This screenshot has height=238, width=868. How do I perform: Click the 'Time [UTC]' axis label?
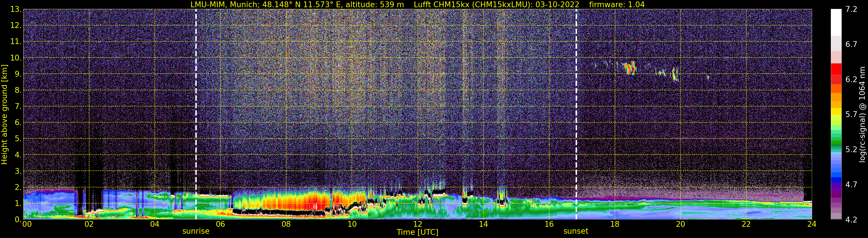pos(417,232)
